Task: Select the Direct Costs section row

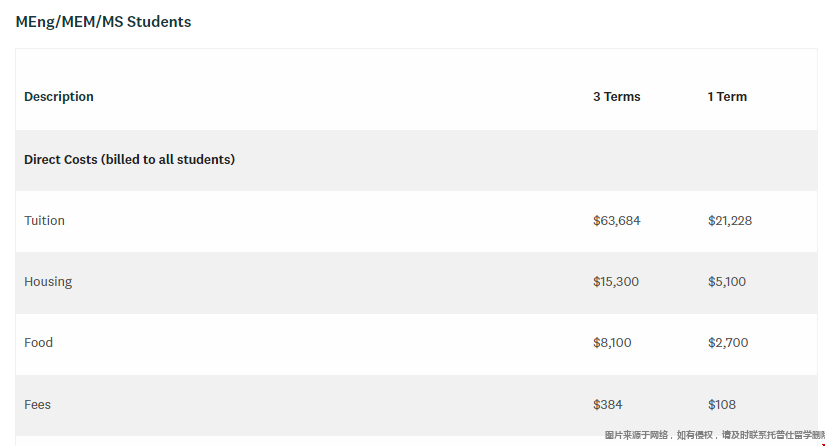Action: click(x=416, y=160)
